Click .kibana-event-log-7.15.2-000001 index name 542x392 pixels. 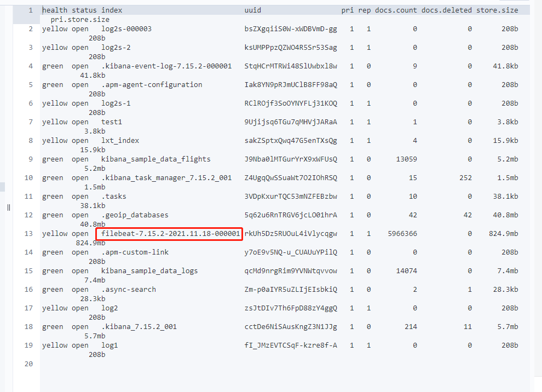(166, 66)
